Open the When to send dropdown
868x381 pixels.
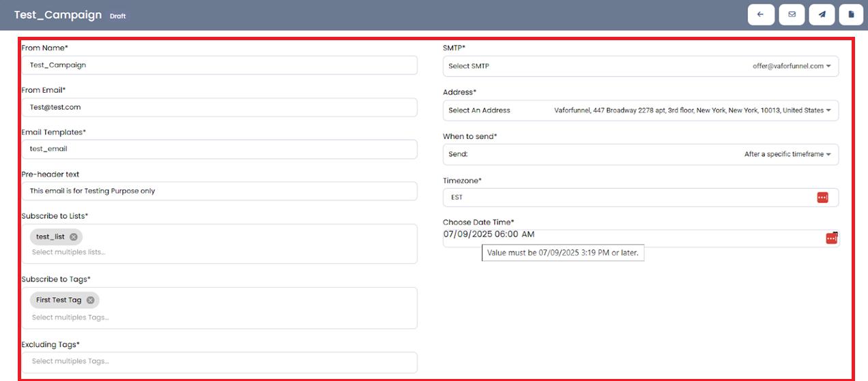pos(641,154)
